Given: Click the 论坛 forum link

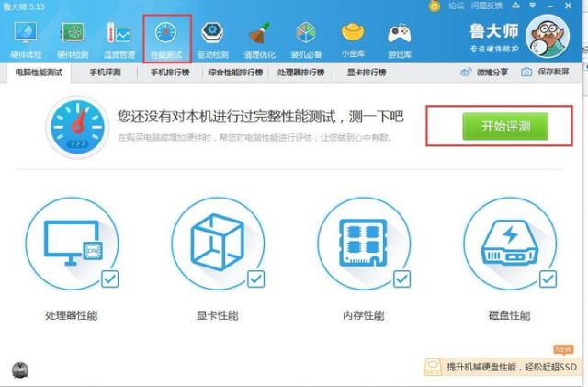Looking at the screenshot, I should point(456,6).
